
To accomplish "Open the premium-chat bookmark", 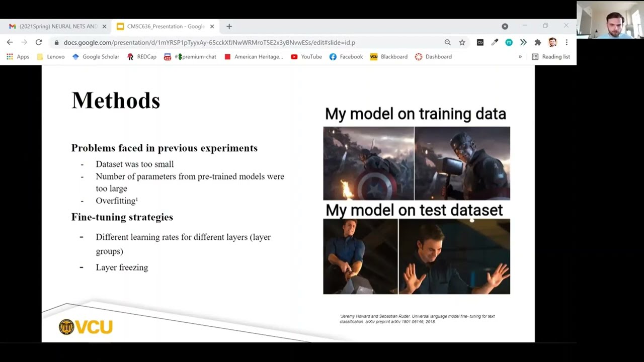I will click(190, 57).
